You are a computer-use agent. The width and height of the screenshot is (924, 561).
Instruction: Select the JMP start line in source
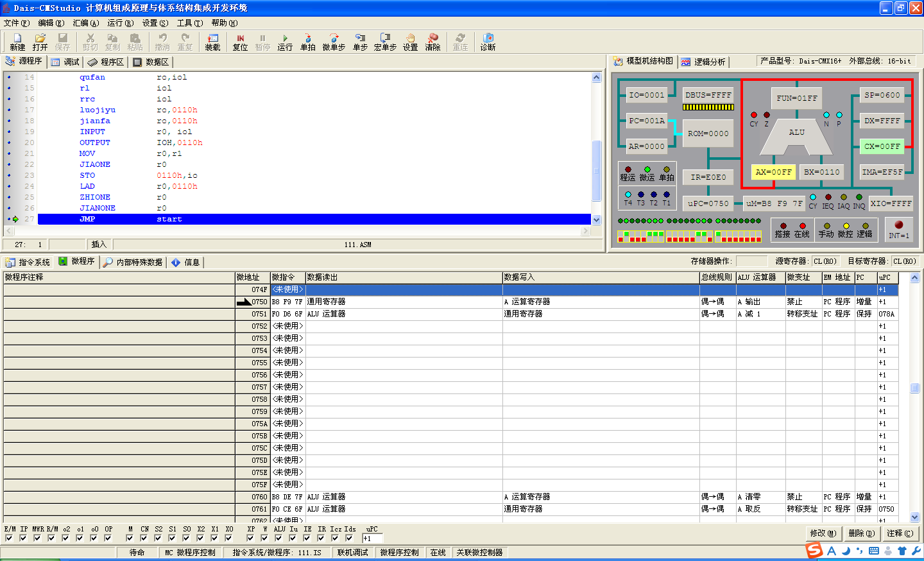pos(314,219)
